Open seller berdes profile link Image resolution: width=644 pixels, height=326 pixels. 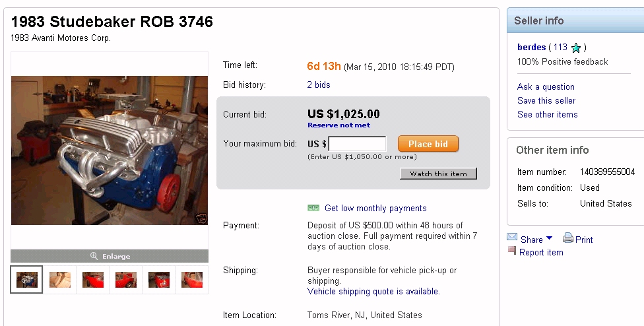[531, 47]
